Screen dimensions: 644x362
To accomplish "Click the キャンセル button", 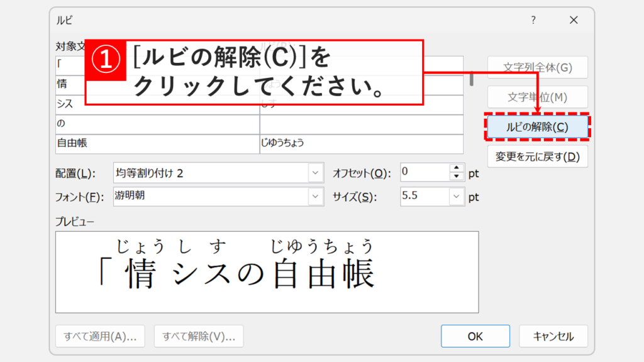I will (x=553, y=336).
